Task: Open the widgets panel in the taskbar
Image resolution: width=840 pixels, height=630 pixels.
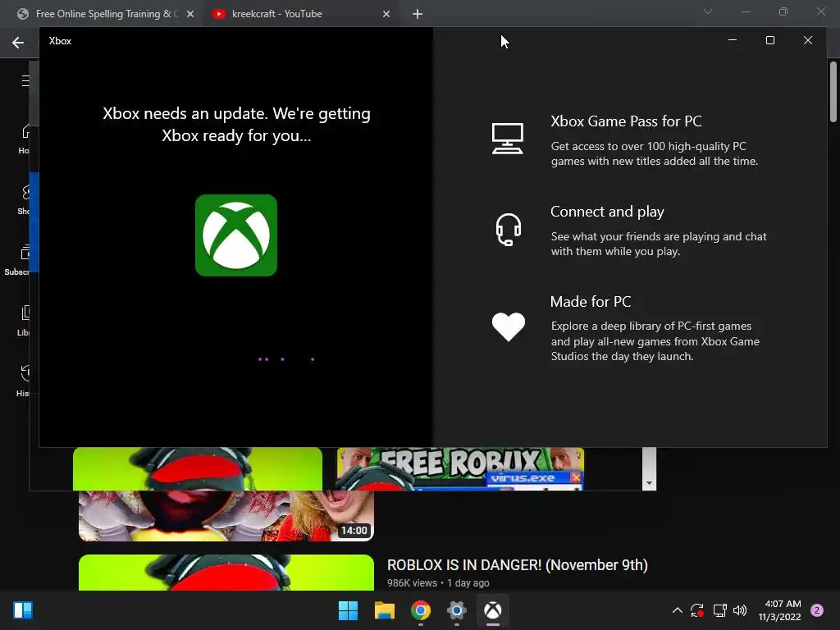Action: [x=23, y=610]
